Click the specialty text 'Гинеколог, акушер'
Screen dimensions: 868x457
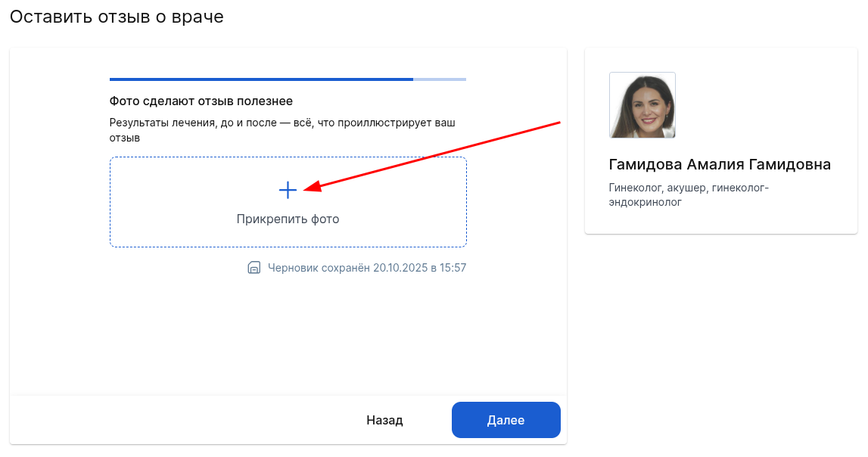[x=658, y=188]
